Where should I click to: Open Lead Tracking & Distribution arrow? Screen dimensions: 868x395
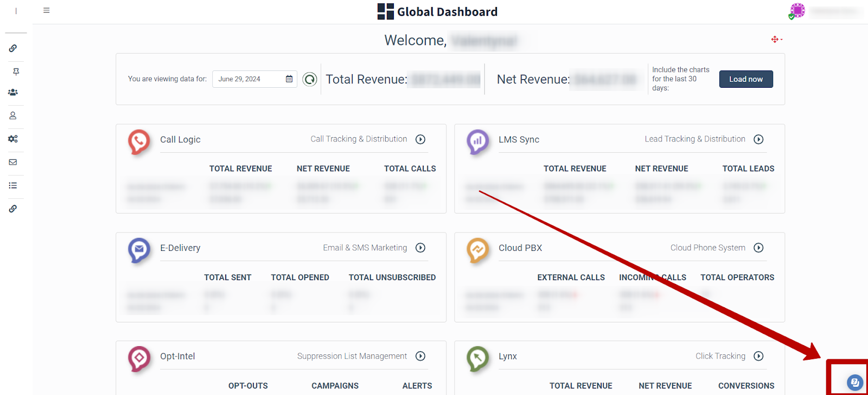click(758, 140)
